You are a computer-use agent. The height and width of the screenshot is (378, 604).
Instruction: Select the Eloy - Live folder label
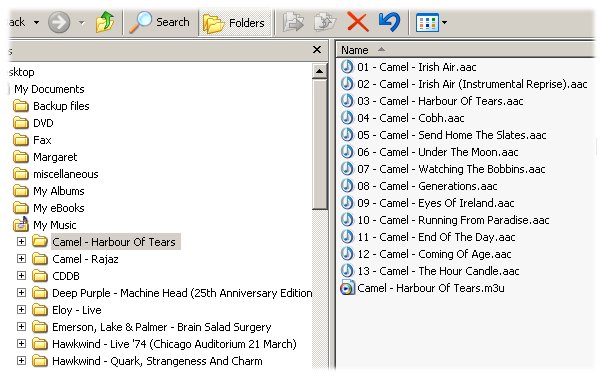77,310
